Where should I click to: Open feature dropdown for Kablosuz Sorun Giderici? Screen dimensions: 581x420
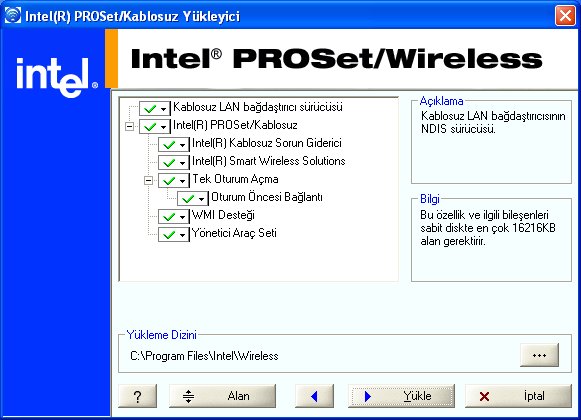174,144
